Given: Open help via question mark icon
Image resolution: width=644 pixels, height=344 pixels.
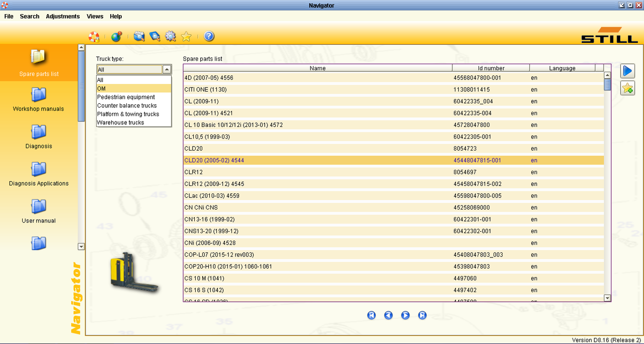Looking at the screenshot, I should click(x=209, y=36).
